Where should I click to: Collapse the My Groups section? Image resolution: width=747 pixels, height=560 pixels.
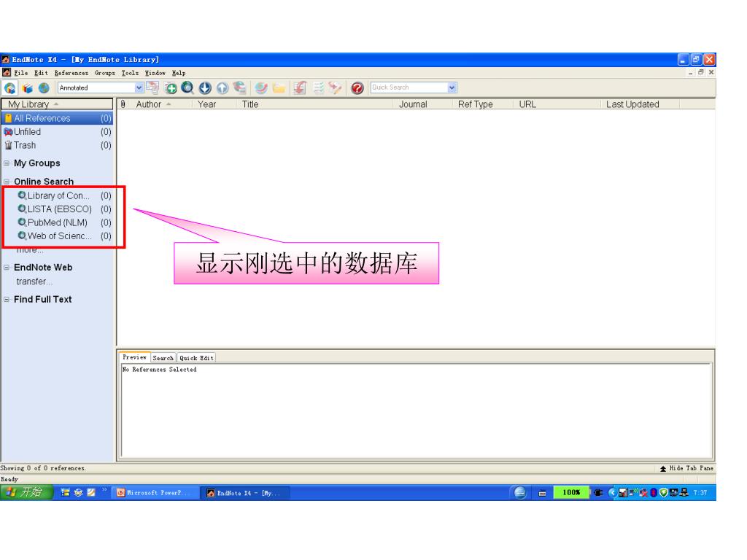tap(7, 163)
